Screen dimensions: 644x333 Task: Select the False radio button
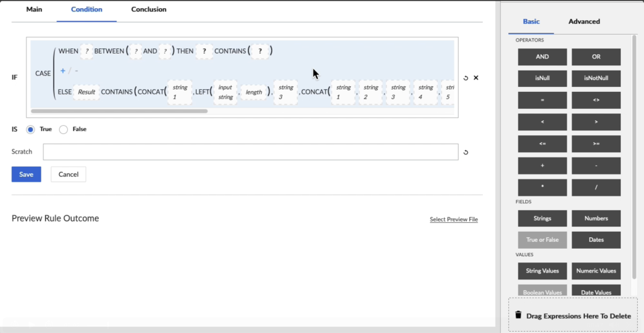click(x=64, y=129)
